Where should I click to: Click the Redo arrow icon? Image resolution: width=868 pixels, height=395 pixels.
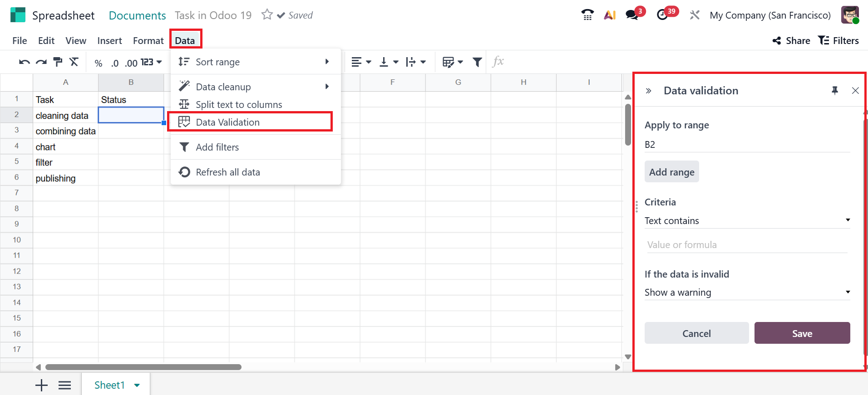point(41,62)
